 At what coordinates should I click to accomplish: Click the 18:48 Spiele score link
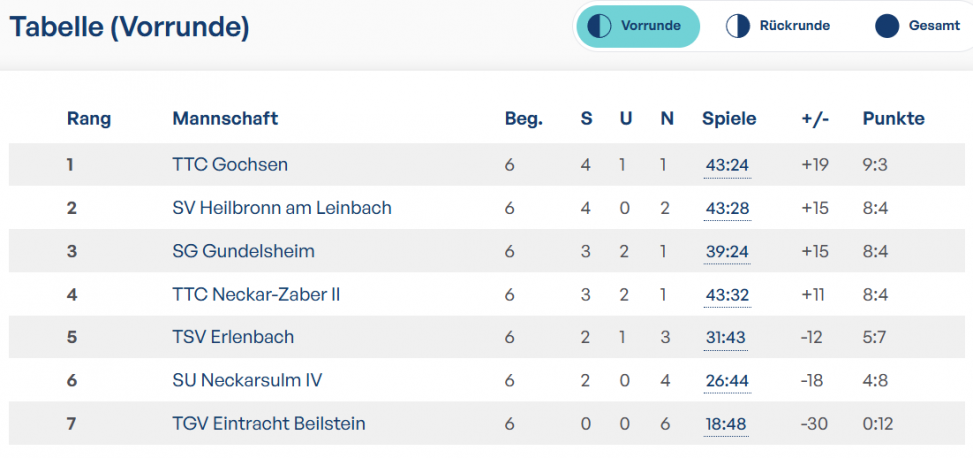[725, 424]
